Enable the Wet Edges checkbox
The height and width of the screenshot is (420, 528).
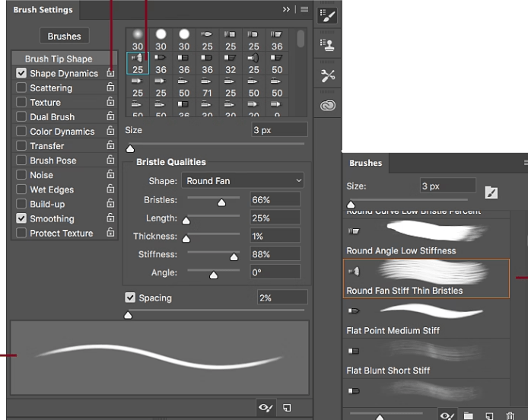(x=21, y=189)
